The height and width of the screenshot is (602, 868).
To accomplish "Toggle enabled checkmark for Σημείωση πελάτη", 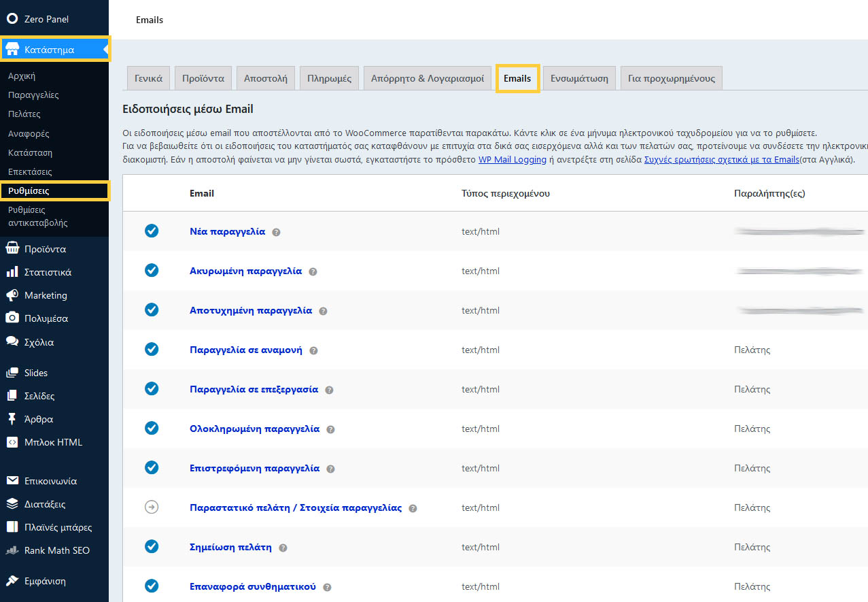I will [x=152, y=547].
